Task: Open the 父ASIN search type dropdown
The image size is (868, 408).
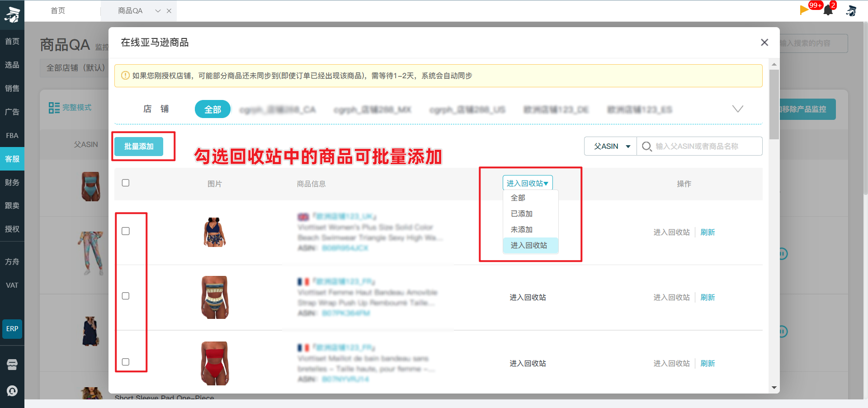Action: click(x=610, y=146)
